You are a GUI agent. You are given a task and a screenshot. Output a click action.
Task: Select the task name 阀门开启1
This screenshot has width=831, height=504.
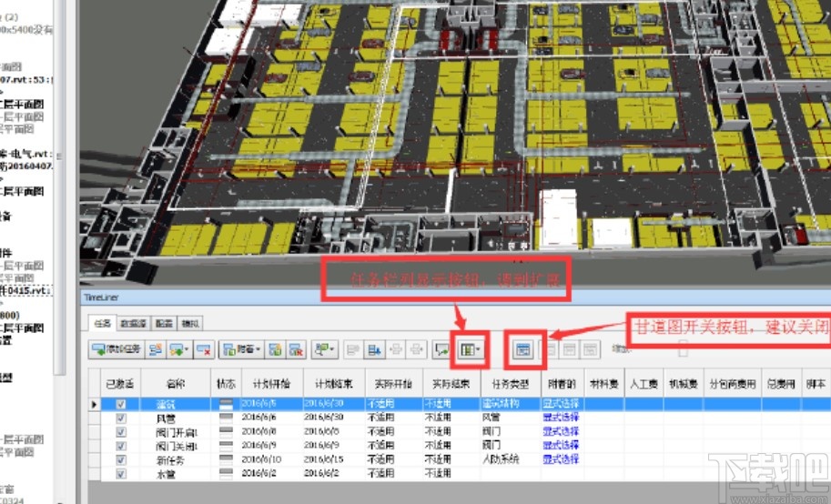coord(177,432)
